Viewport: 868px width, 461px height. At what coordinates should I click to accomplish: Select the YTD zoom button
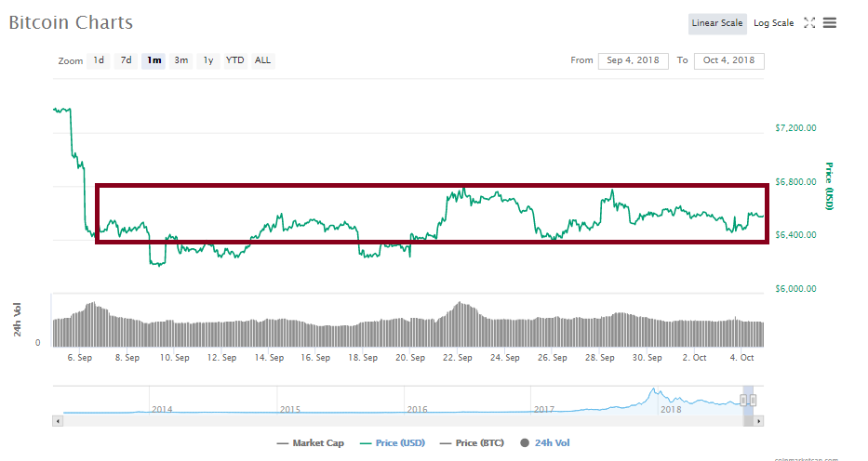[235, 60]
